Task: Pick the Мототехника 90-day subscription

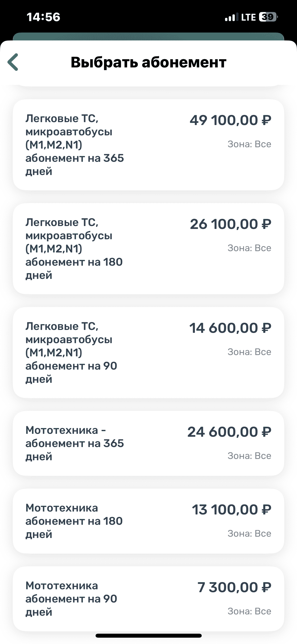Action: point(148,599)
